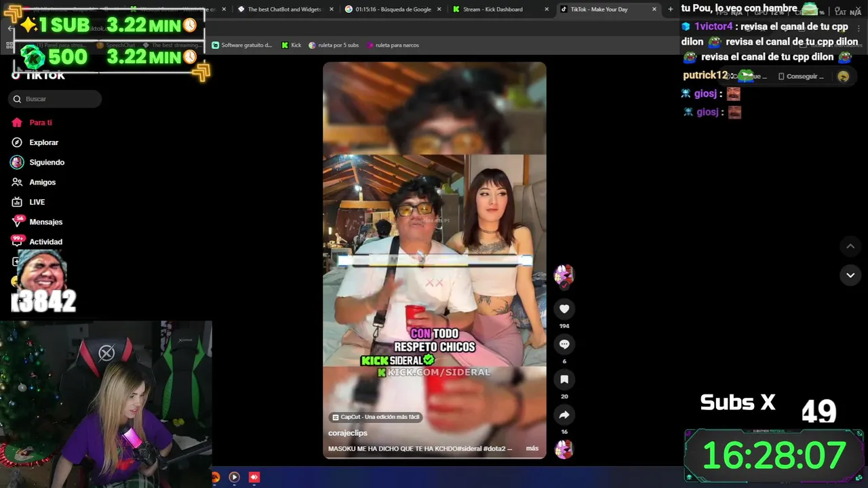
Task: Click chat username 1victor4
Action: (x=713, y=26)
